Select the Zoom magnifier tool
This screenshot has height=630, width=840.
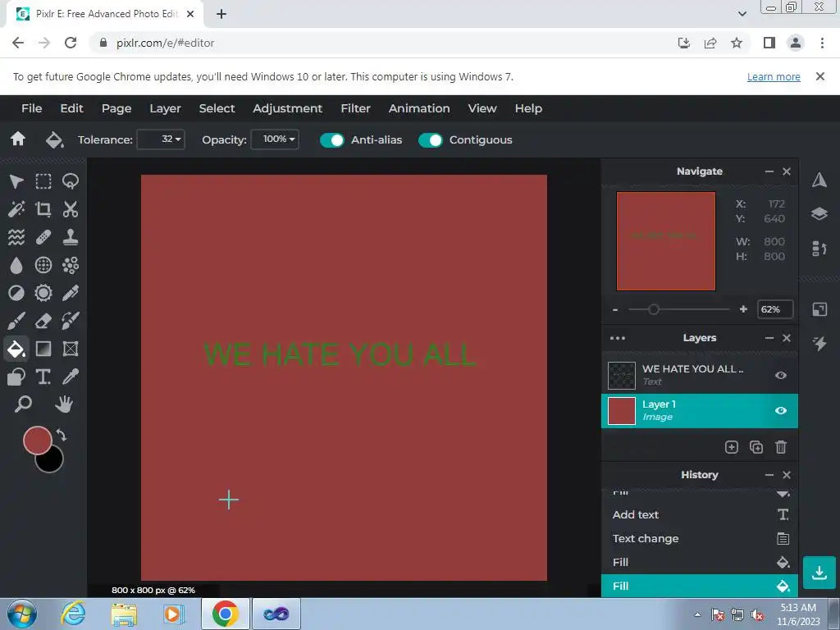coord(23,404)
